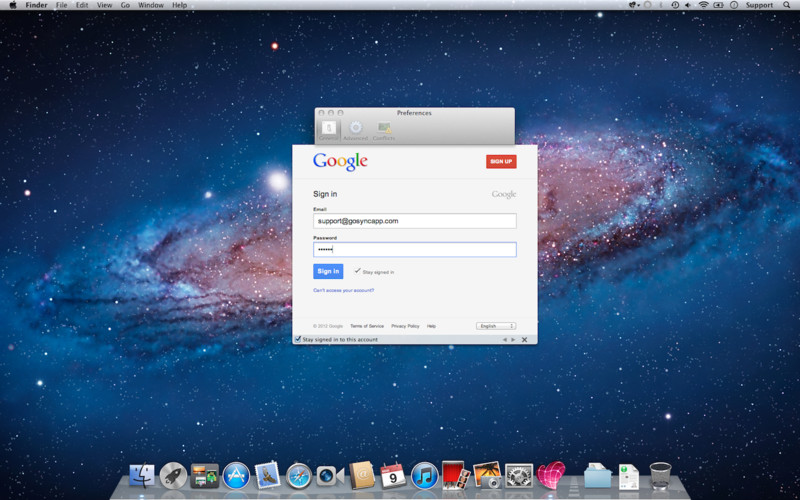The image size is (800, 500).
Task: Go back using the sheet's left arrow
Action: tap(505, 339)
